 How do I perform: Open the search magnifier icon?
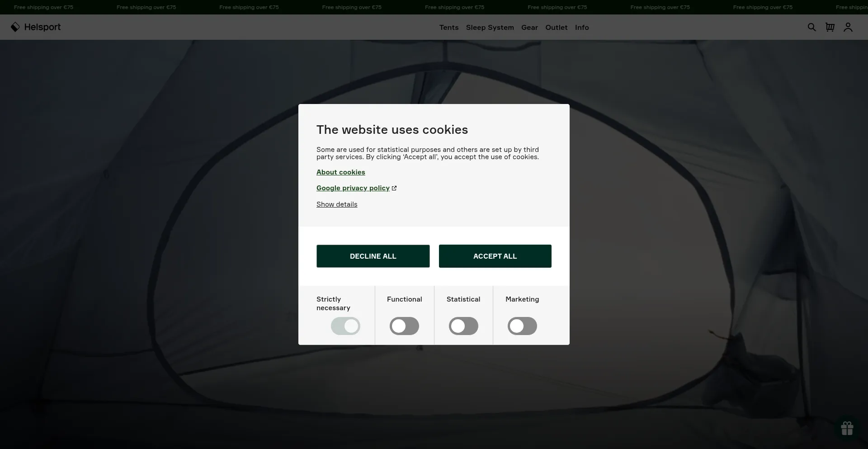[x=811, y=27]
